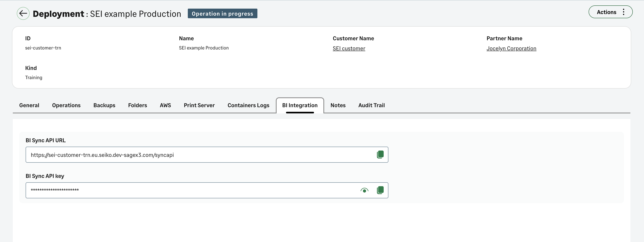Viewport: 644px width, 242px height.
Task: Open the Print Server tab
Action: coord(199,105)
